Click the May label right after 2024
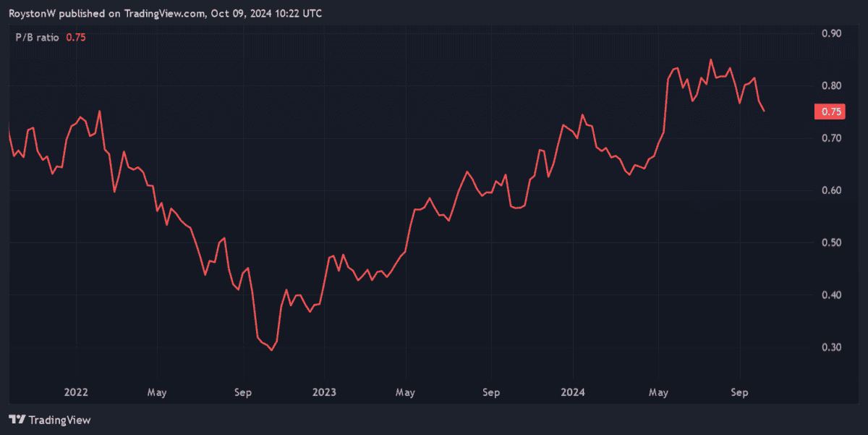 pyautogui.click(x=658, y=392)
